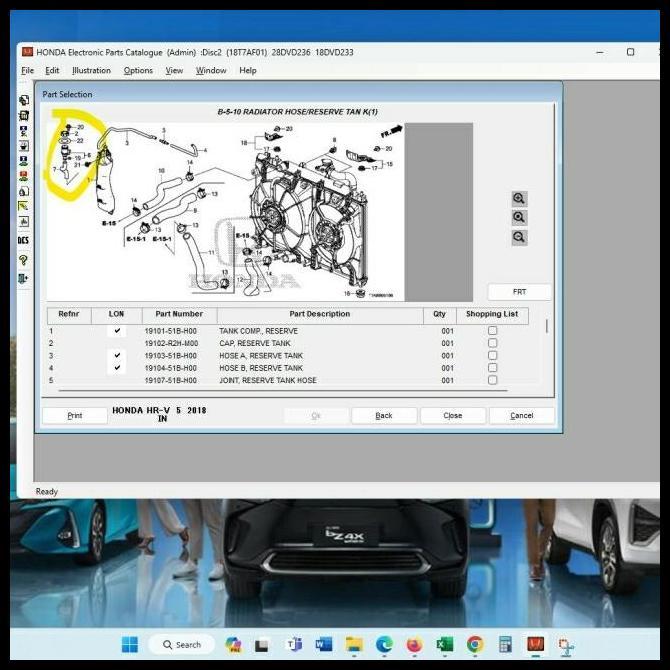670x670 pixels.
Task: Click the top magnifier zoom icon
Action: point(519,199)
